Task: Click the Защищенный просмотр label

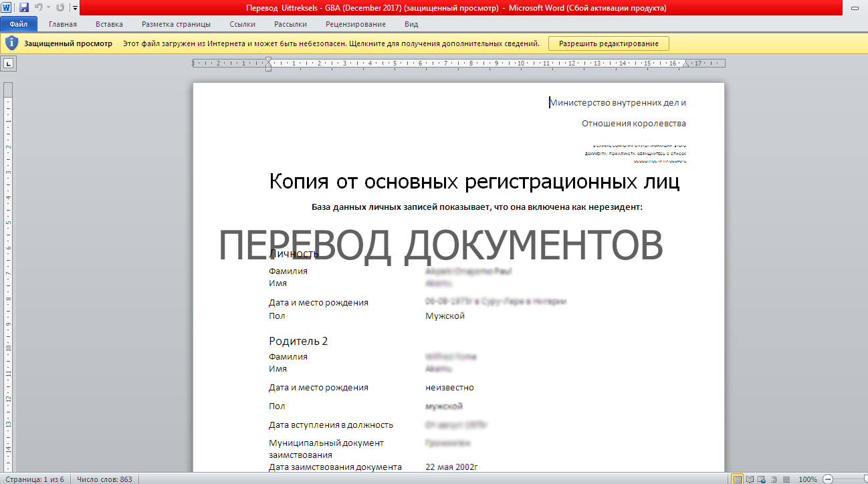Action: 68,43
